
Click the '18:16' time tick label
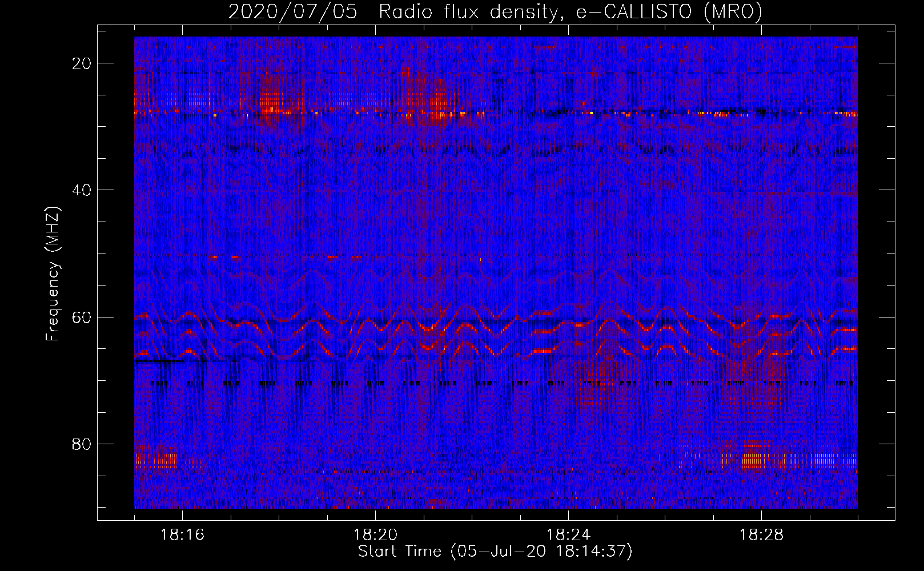[x=183, y=535]
